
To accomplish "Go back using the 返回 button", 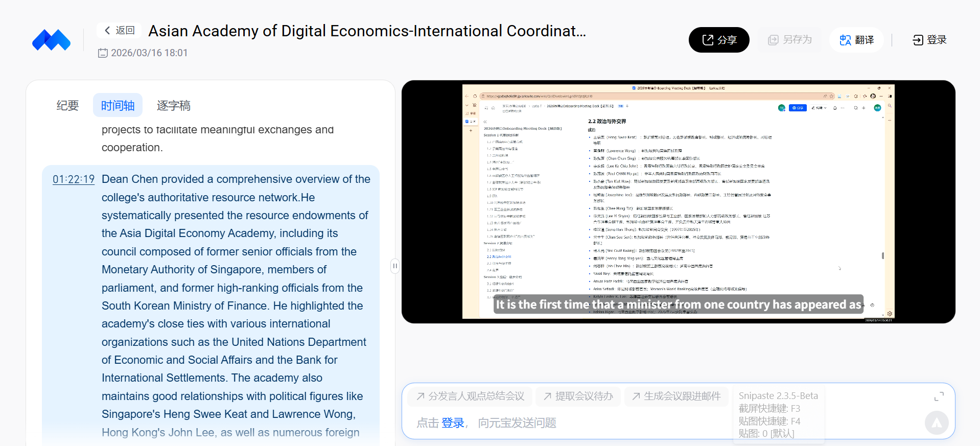I will (x=120, y=30).
